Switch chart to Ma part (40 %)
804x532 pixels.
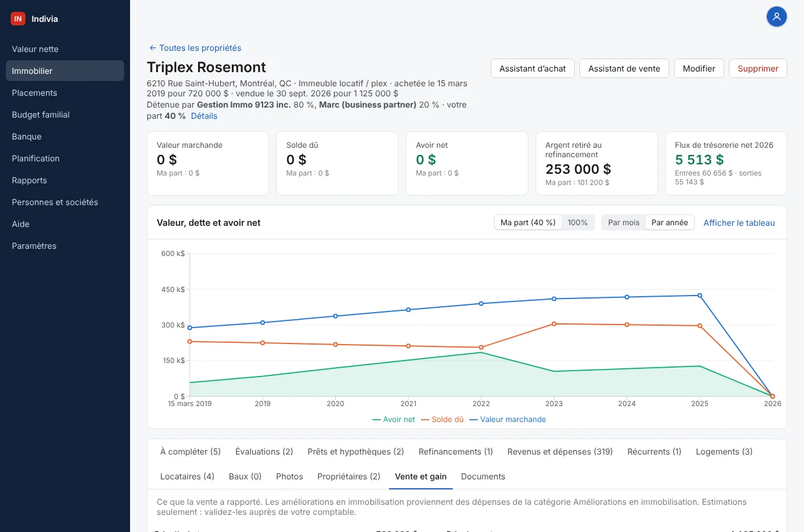528,223
